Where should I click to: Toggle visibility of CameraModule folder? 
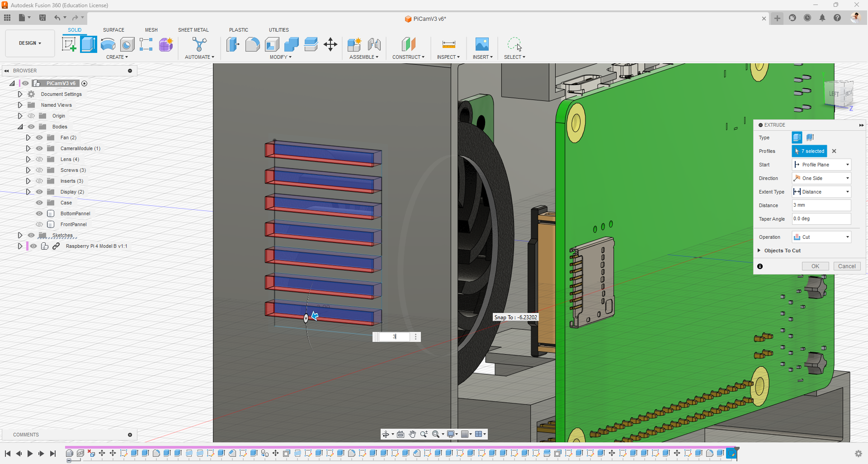tap(39, 148)
